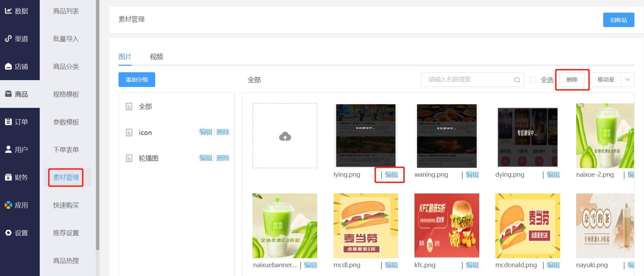Screen dimensions: 644x276
Task: Open 商品热搜 in the submenu
Action: [x=66, y=261]
